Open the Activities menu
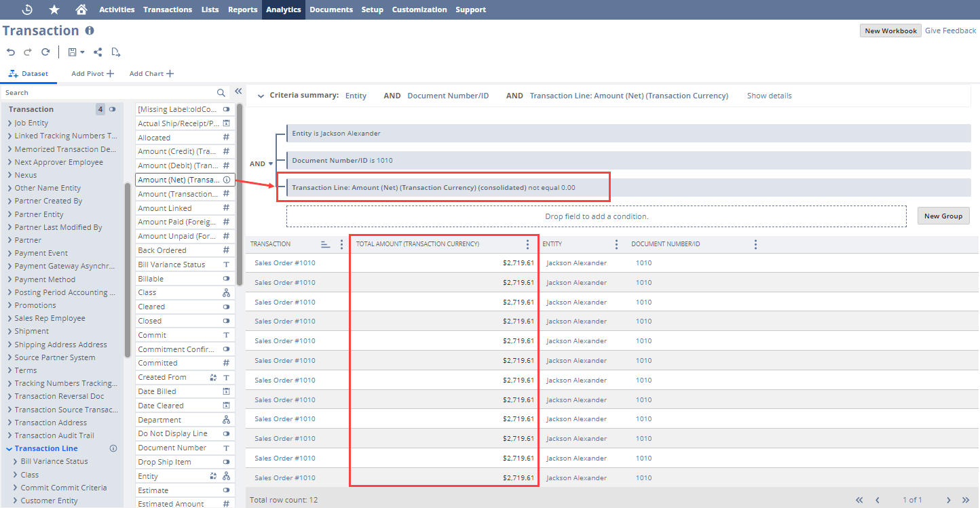The image size is (980, 508). click(x=117, y=9)
